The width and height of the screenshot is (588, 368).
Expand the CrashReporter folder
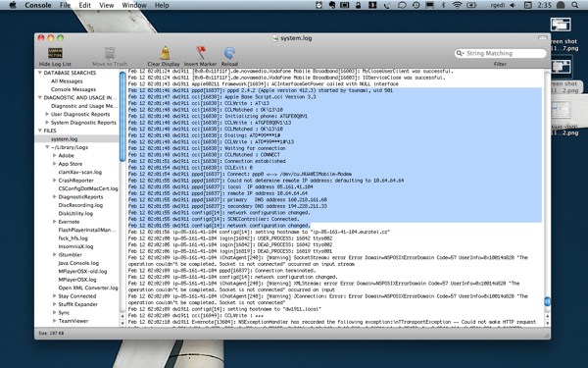click(54, 180)
